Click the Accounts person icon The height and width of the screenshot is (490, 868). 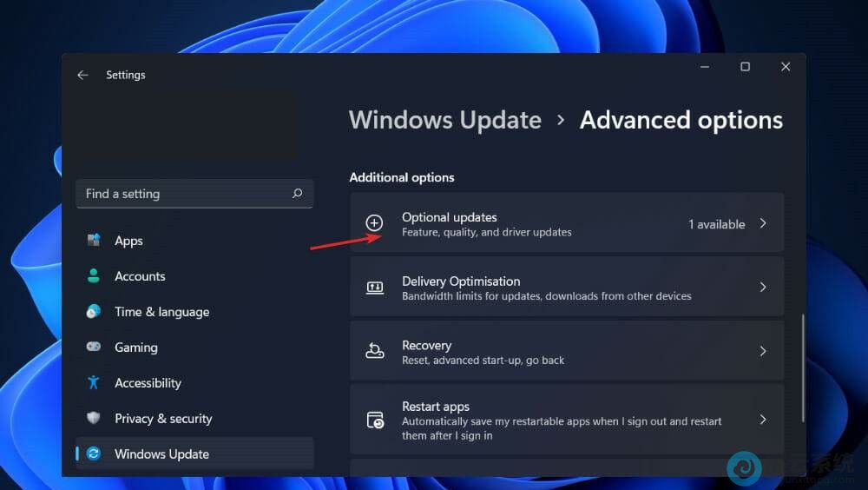(94, 275)
